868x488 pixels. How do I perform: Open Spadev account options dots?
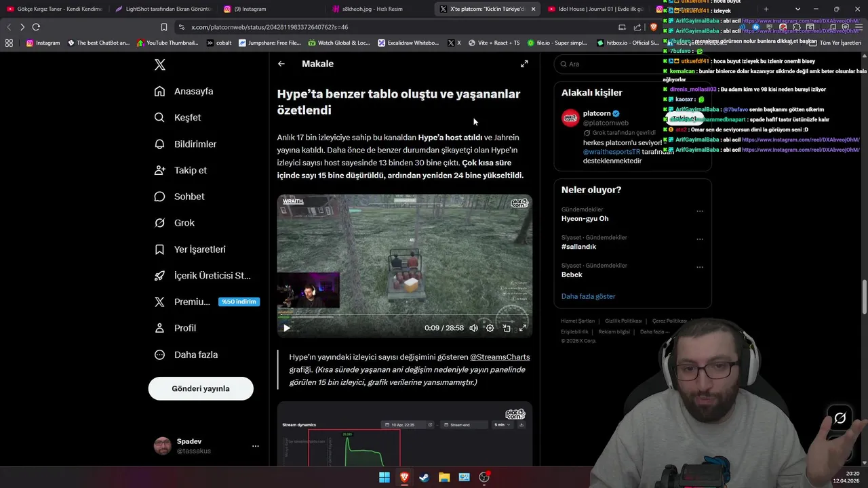[256, 446]
